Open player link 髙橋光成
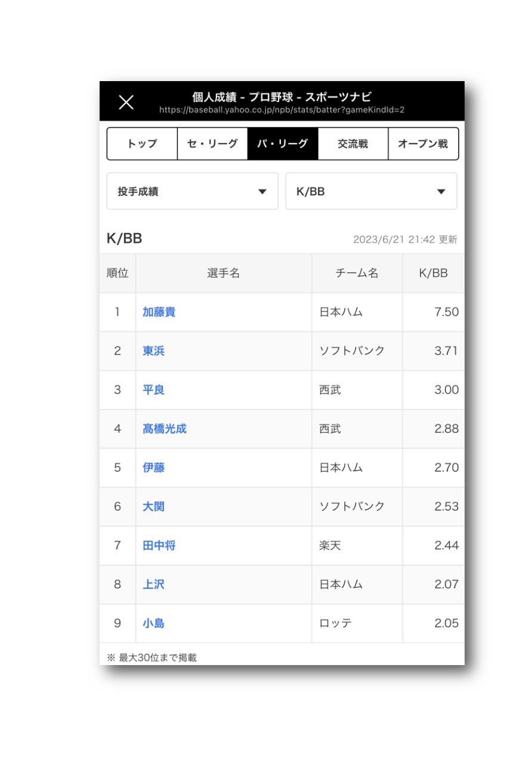The width and height of the screenshot is (532, 779). coord(165,429)
